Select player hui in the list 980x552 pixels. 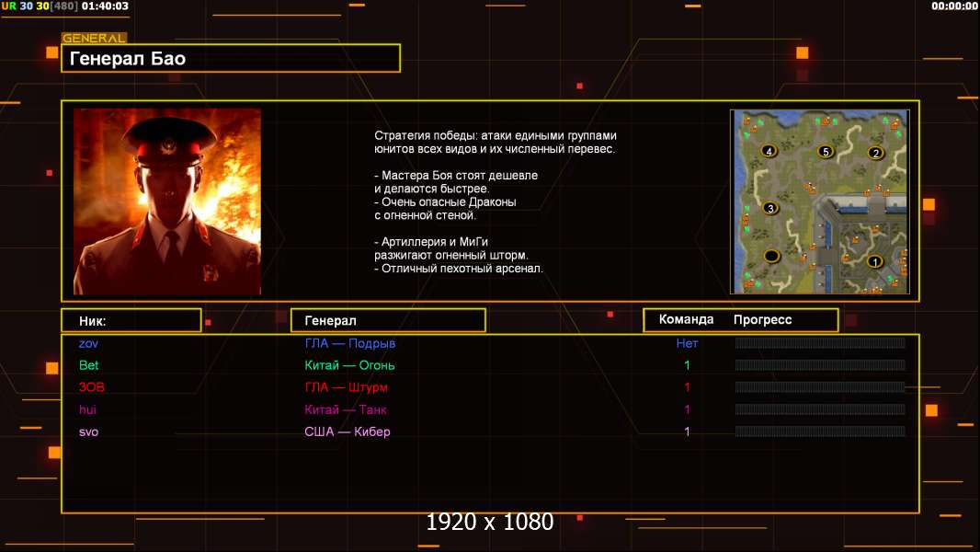(x=87, y=409)
